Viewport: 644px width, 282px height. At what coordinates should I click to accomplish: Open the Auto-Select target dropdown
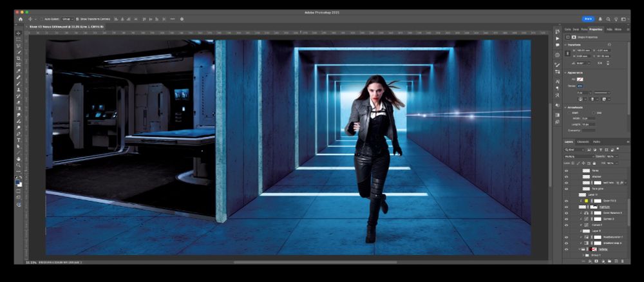coord(68,19)
